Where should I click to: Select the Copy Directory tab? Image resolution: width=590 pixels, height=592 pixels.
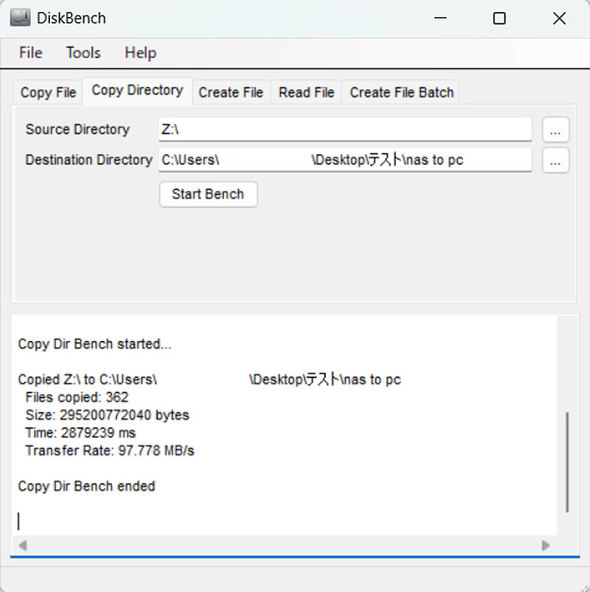[137, 91]
